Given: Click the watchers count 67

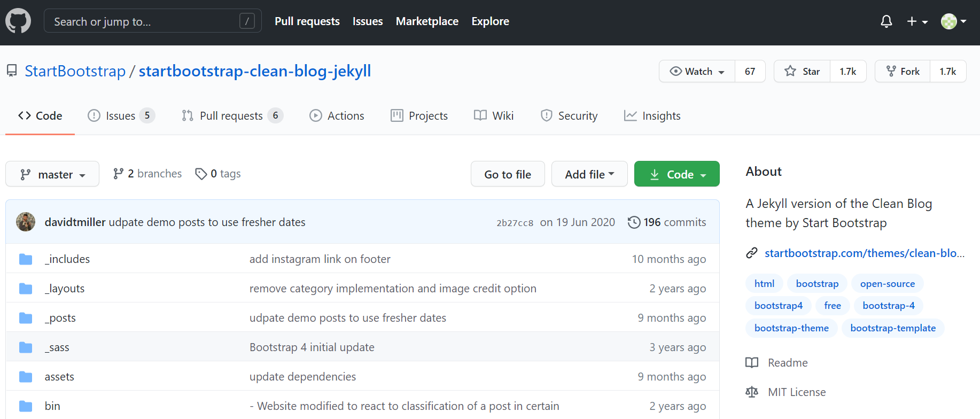Looking at the screenshot, I should click(750, 71).
